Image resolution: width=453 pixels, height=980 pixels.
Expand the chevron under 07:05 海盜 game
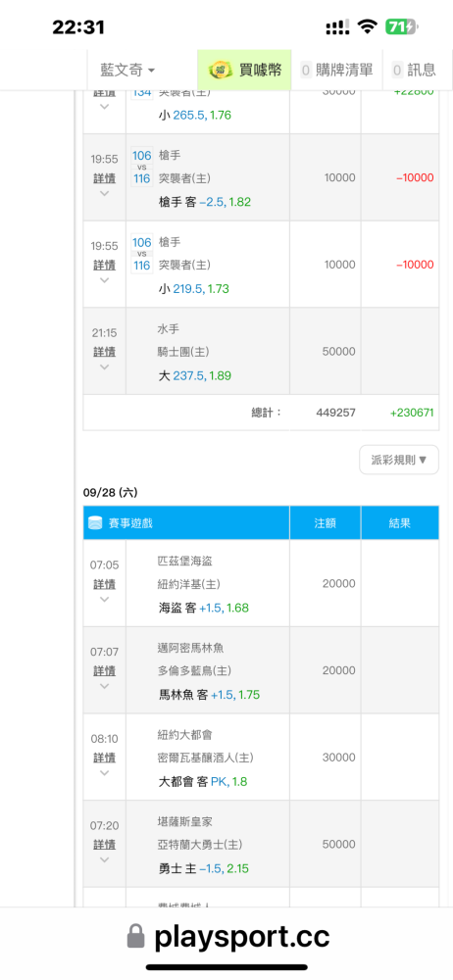pyautogui.click(x=105, y=599)
